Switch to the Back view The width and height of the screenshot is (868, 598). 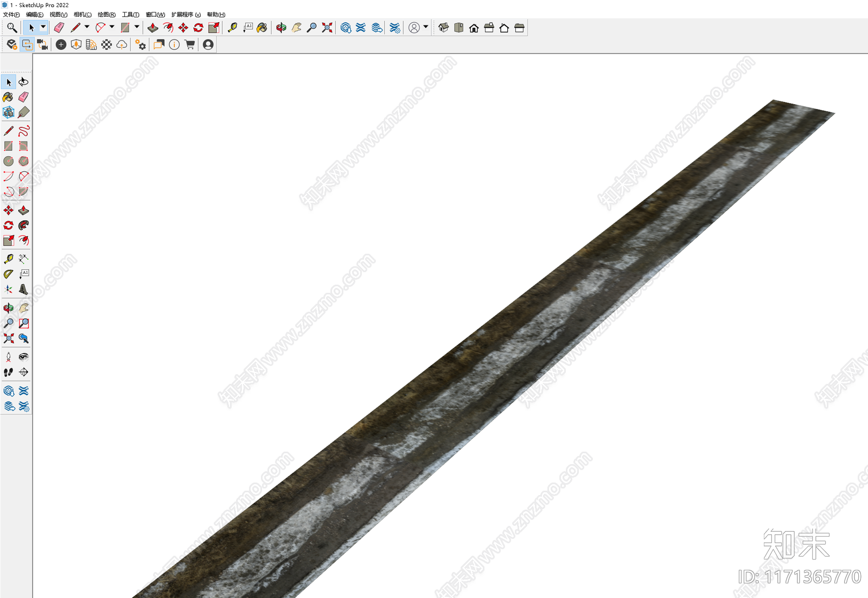(504, 28)
